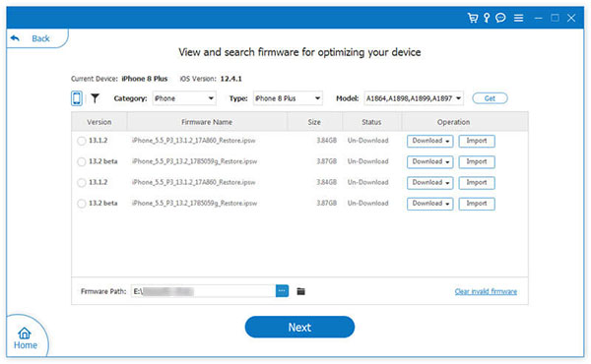This screenshot has width=591, height=364.
Task: Minimize the application window
Action: coord(538,18)
